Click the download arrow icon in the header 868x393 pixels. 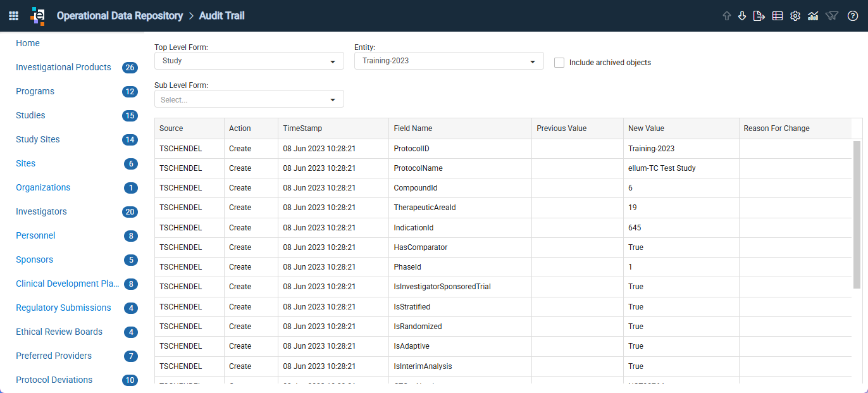tap(742, 16)
